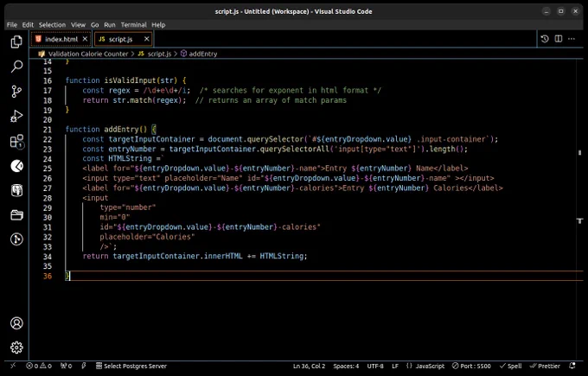Open the editor More Actions ellipsis
Viewport: 588px width, 376px height.
(572, 39)
